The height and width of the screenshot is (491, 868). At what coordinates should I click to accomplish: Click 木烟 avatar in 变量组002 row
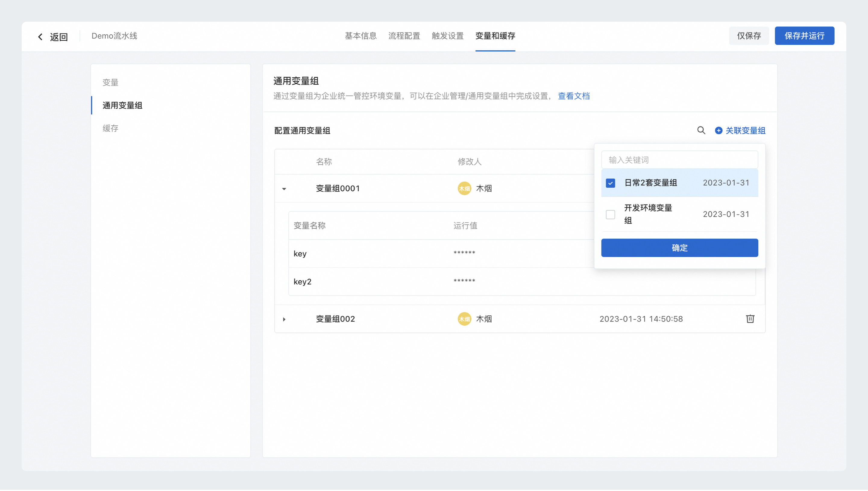click(x=464, y=319)
